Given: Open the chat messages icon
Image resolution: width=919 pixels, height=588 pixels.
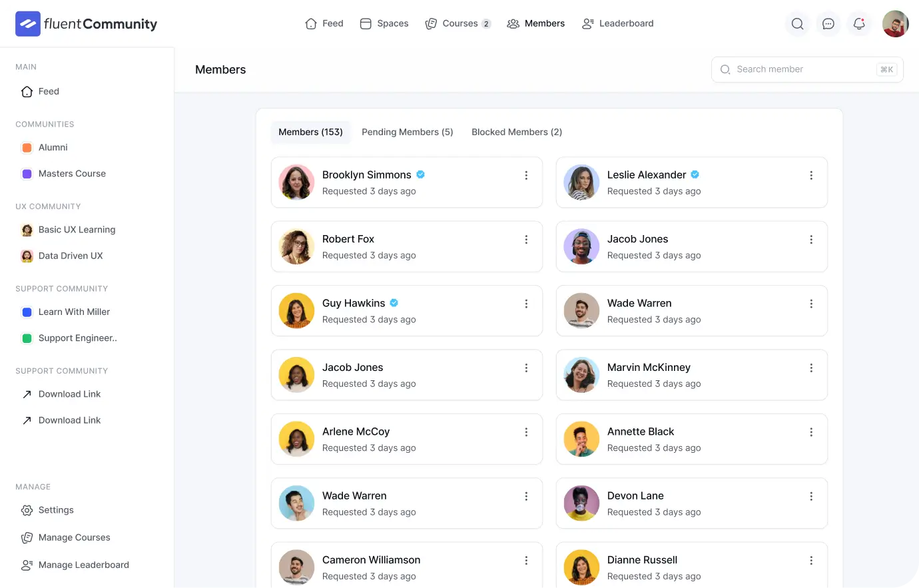Looking at the screenshot, I should point(828,23).
